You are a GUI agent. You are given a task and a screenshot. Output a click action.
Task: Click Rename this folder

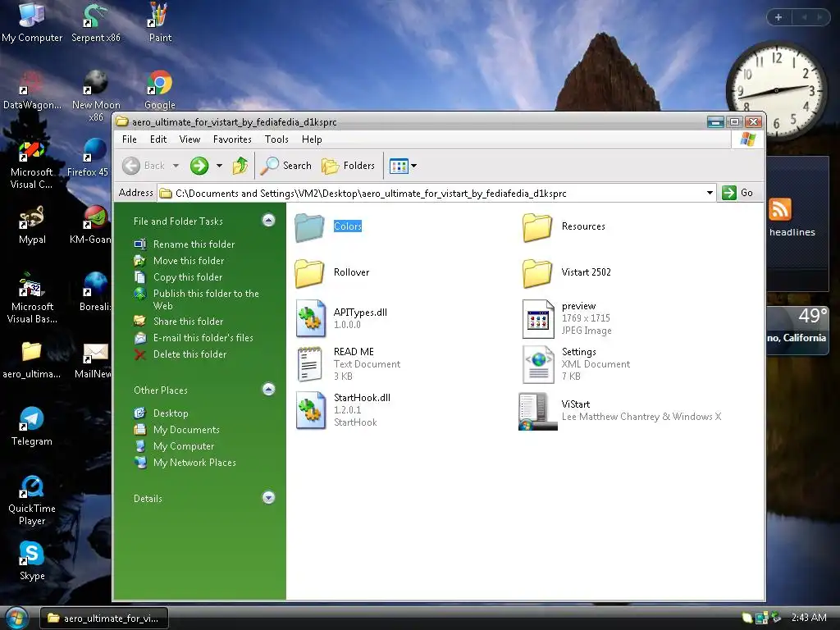pyautogui.click(x=185, y=244)
